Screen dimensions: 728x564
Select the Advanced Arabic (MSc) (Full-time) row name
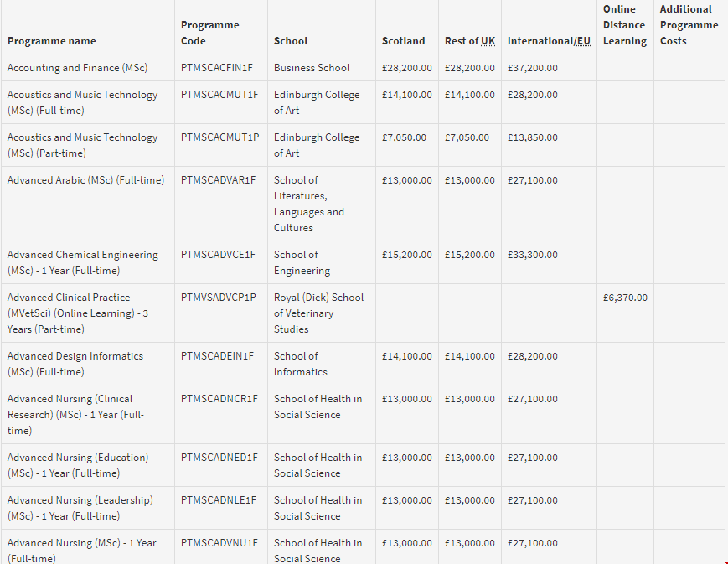tap(85, 180)
